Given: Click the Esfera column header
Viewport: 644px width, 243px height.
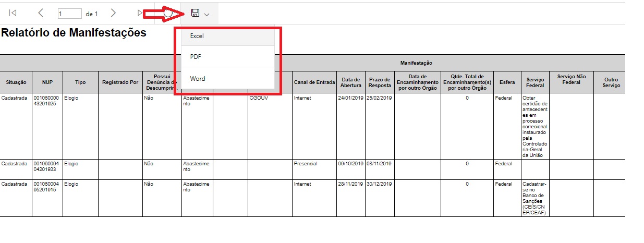Looking at the screenshot, I should click(x=507, y=82).
